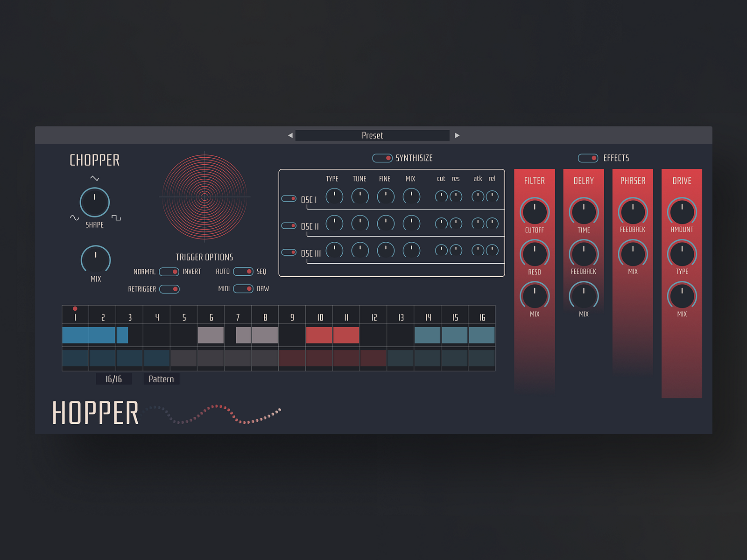Click the Phaser FEEDBACK knob
The height and width of the screenshot is (560, 747).
click(x=633, y=212)
